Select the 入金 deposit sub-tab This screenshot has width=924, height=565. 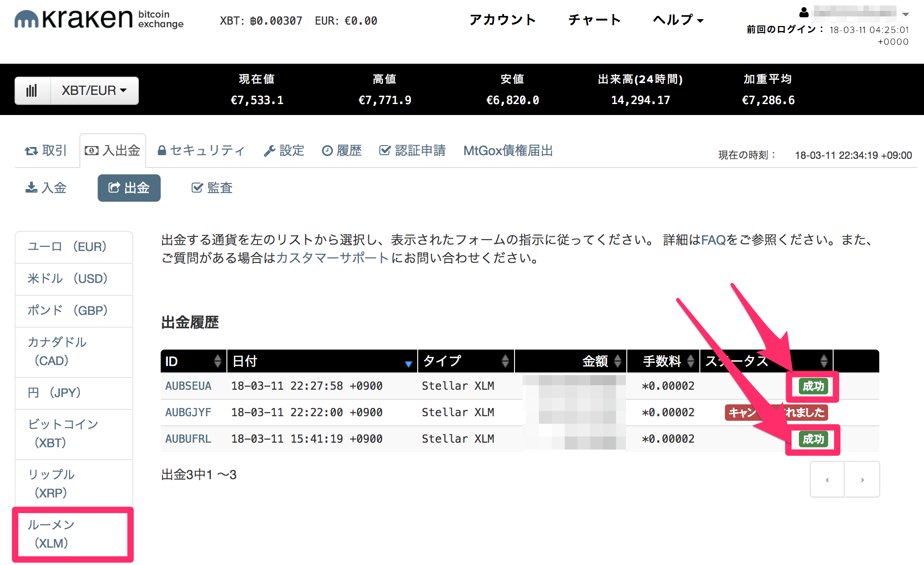tap(46, 188)
